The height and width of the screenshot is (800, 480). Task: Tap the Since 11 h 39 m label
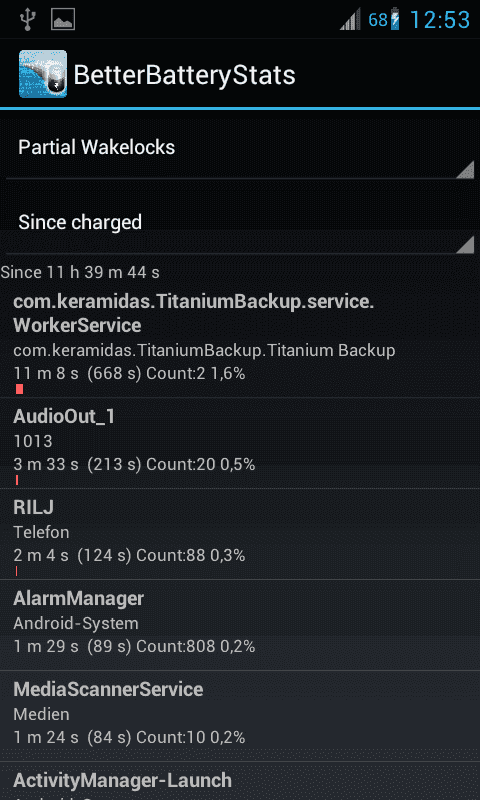click(80, 272)
